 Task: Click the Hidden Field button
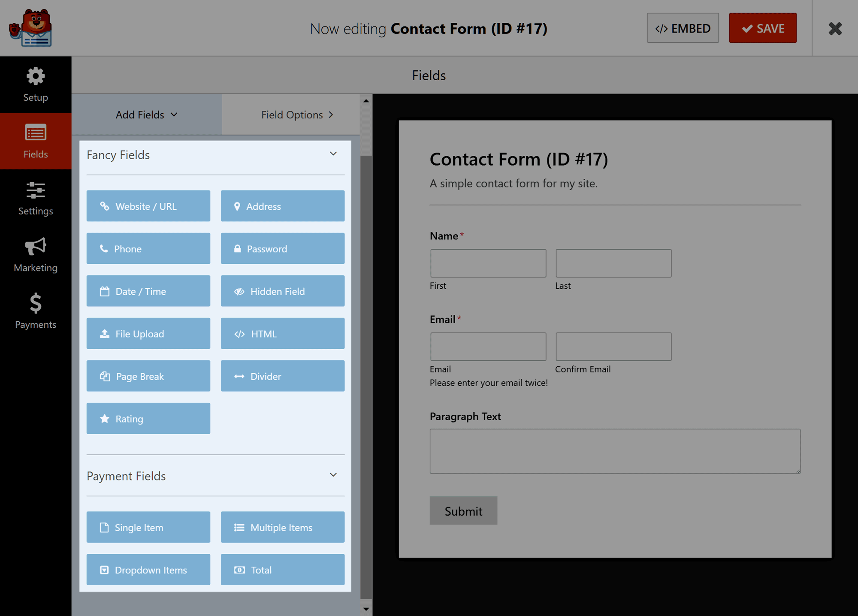282,291
